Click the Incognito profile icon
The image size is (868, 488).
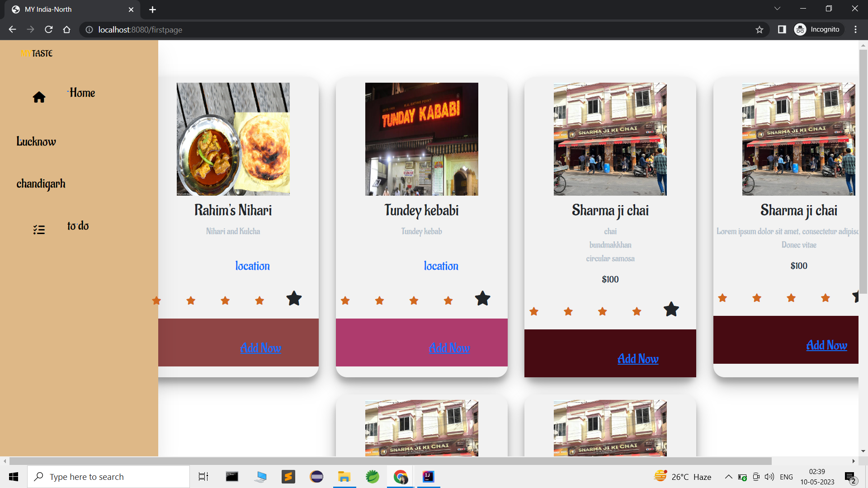pyautogui.click(x=800, y=29)
